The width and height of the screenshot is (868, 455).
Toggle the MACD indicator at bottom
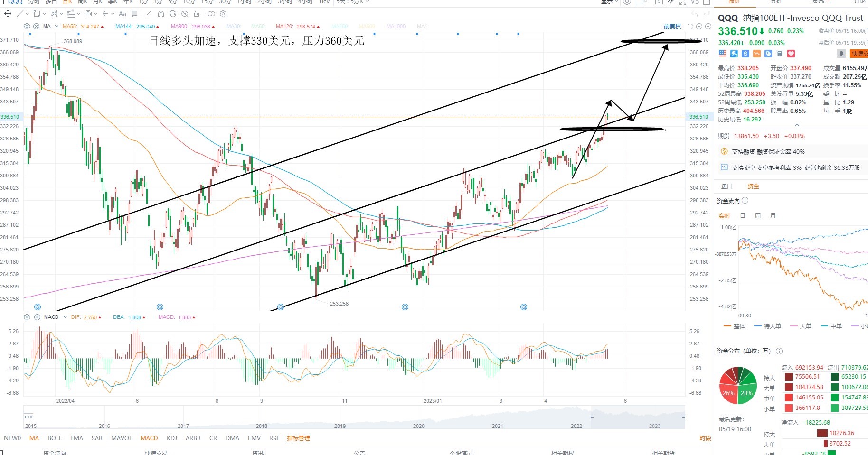point(149,438)
